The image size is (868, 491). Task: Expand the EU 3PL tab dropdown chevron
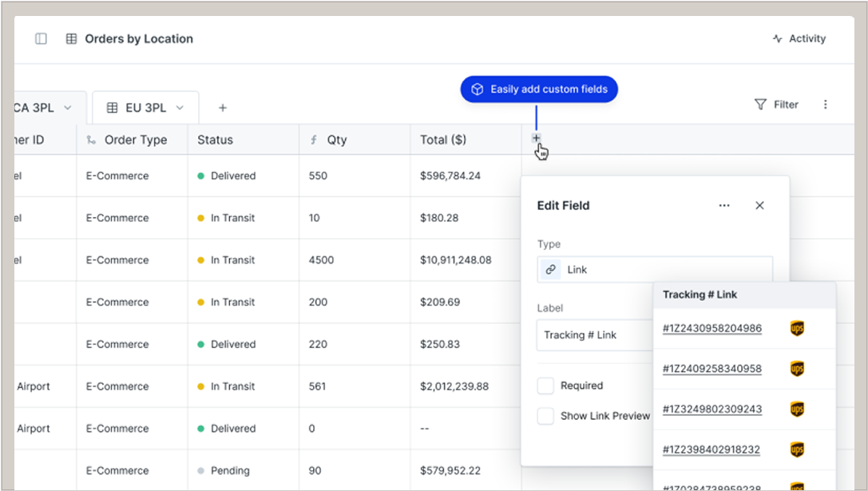pyautogui.click(x=180, y=108)
